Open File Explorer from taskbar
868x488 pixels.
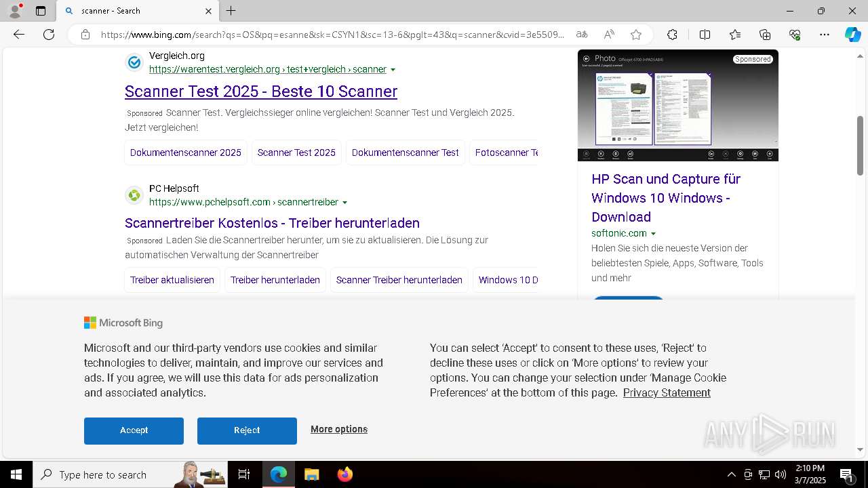click(311, 474)
